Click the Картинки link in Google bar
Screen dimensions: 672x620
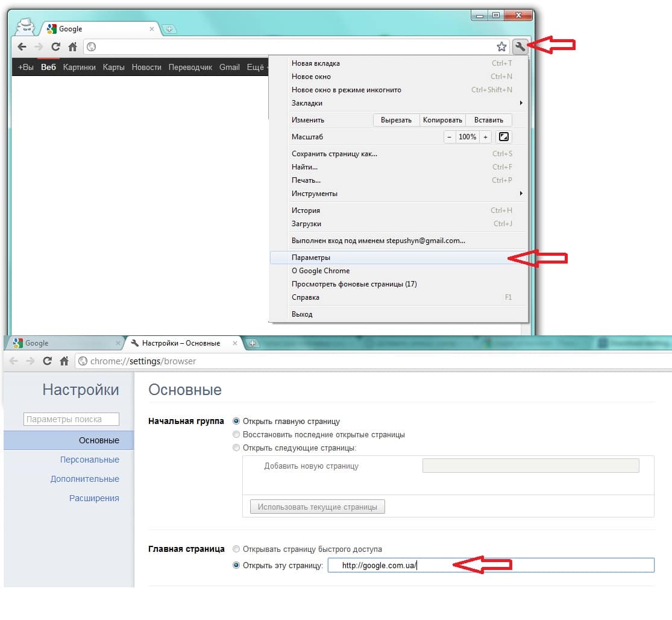[x=80, y=68]
